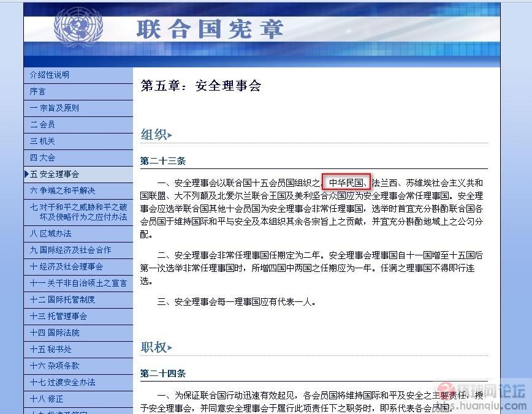Click the 第五章:安全理事会 heading
Image resolution: width=532 pixels, height=414 pixels.
tap(200, 86)
